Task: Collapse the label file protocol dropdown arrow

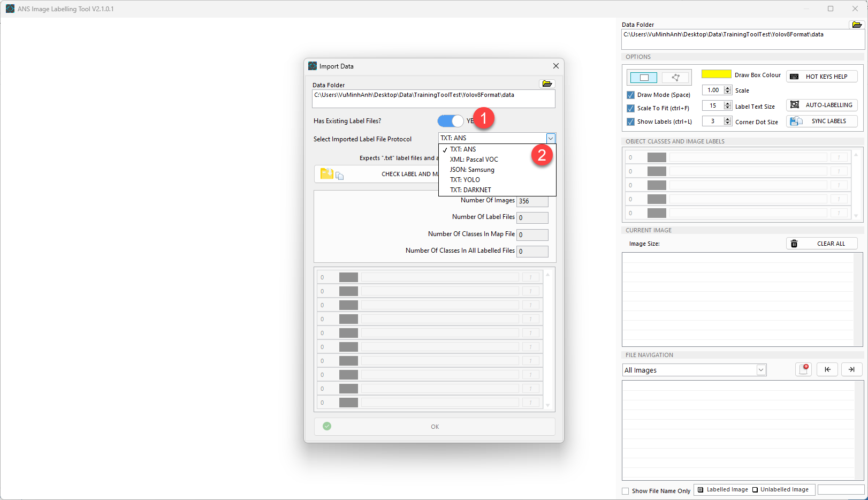Action: point(550,138)
